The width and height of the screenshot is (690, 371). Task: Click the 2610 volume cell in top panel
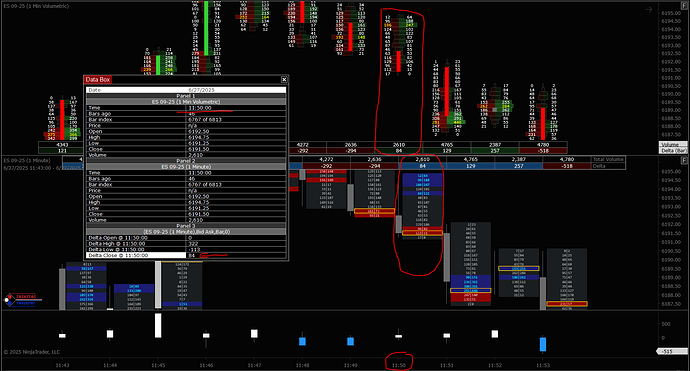click(399, 144)
